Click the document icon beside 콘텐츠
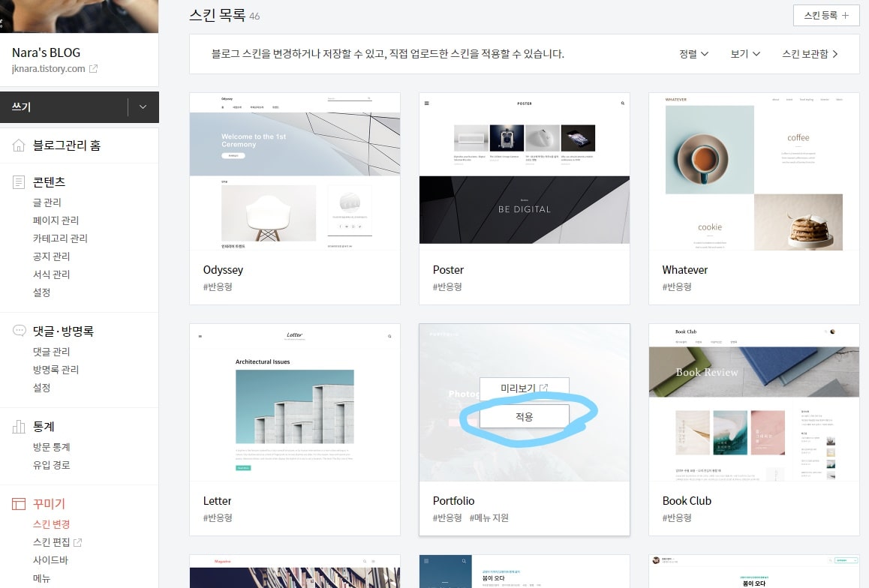The height and width of the screenshot is (588, 869). 18,182
